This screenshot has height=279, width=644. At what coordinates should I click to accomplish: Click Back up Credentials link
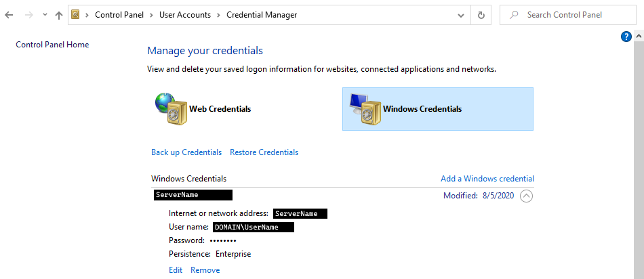[186, 152]
